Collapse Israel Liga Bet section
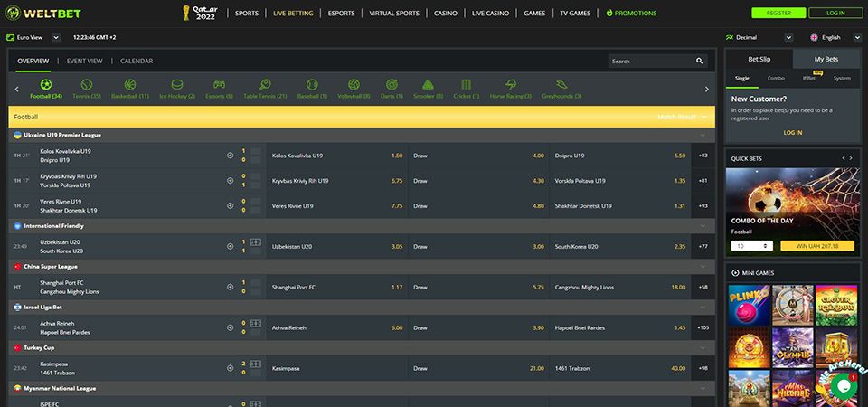Viewport: 868px width, 407px height. [x=703, y=307]
